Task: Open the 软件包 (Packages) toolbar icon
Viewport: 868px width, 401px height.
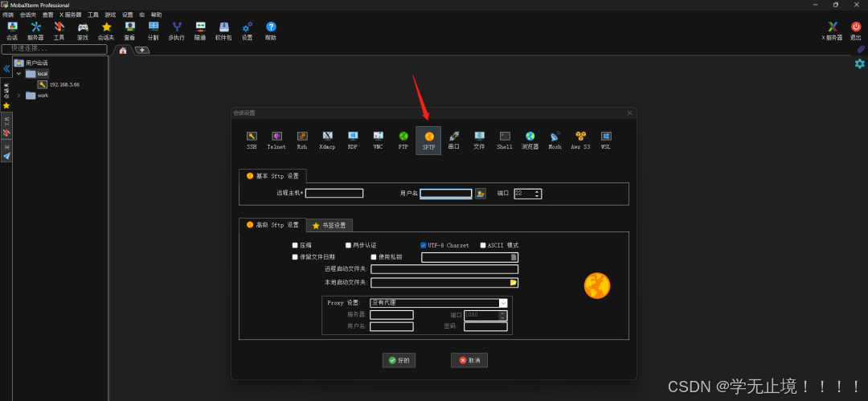Action: 223,31
